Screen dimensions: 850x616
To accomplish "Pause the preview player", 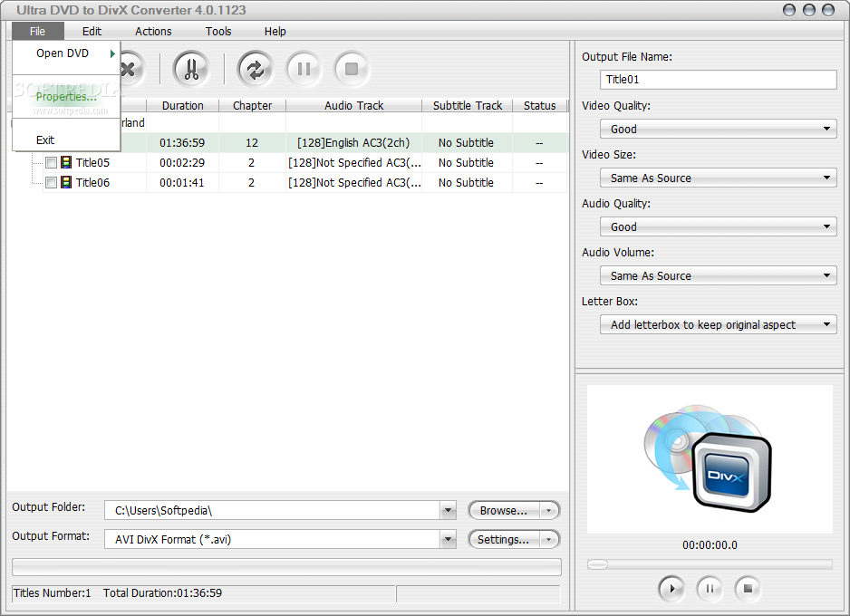I will point(710,588).
